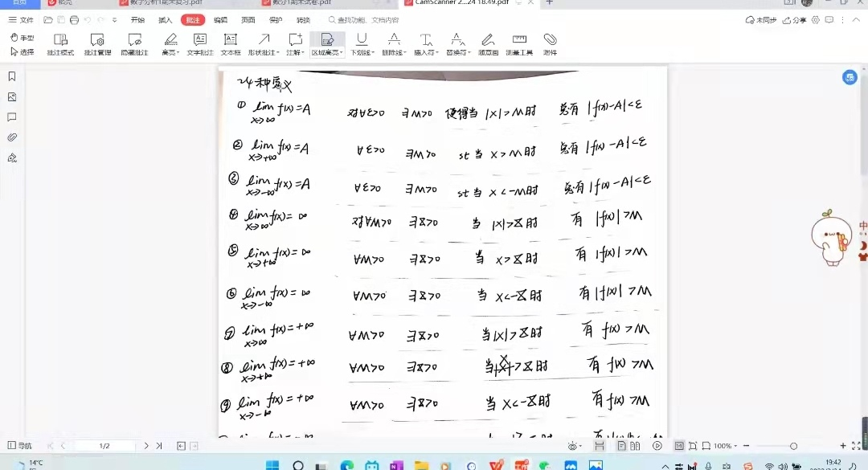The height and width of the screenshot is (470, 868).
Task: Toggle the 导航 navigation pane
Action: (20, 446)
